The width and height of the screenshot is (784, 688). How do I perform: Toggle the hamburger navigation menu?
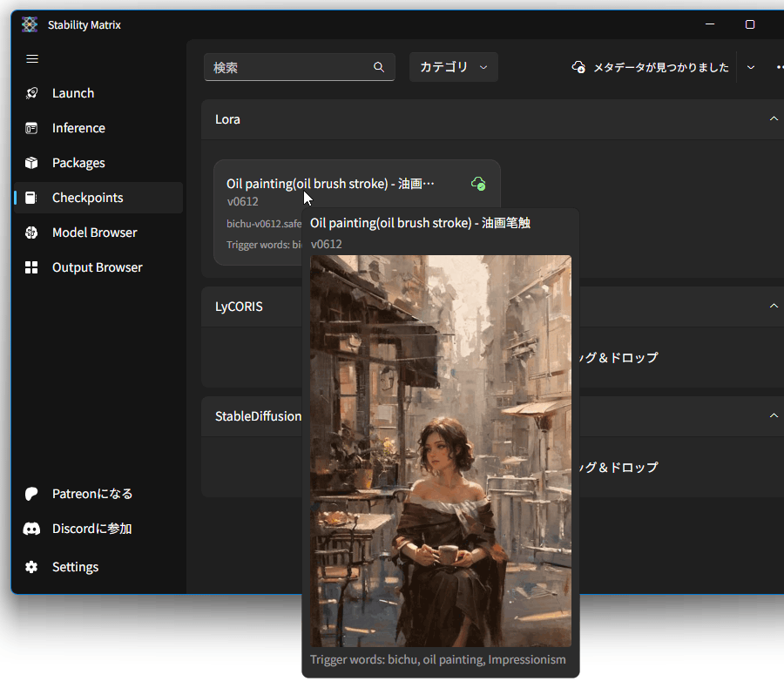pos(32,59)
